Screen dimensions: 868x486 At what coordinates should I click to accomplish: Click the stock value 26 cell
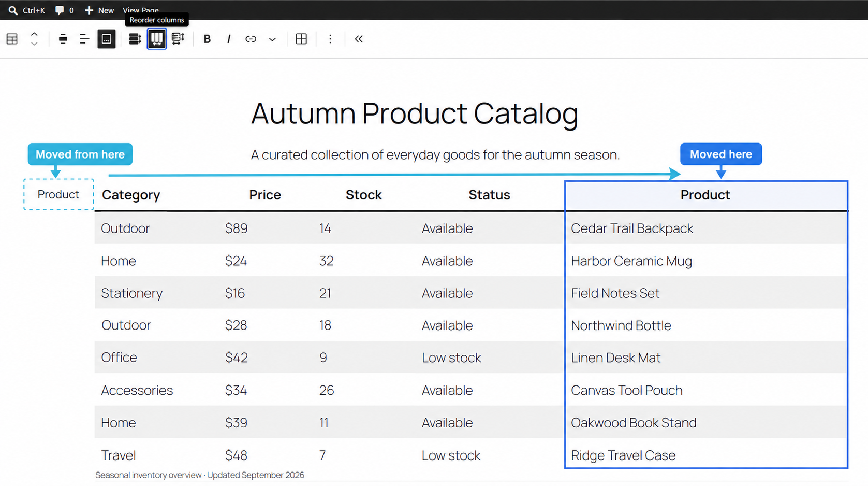(326, 390)
